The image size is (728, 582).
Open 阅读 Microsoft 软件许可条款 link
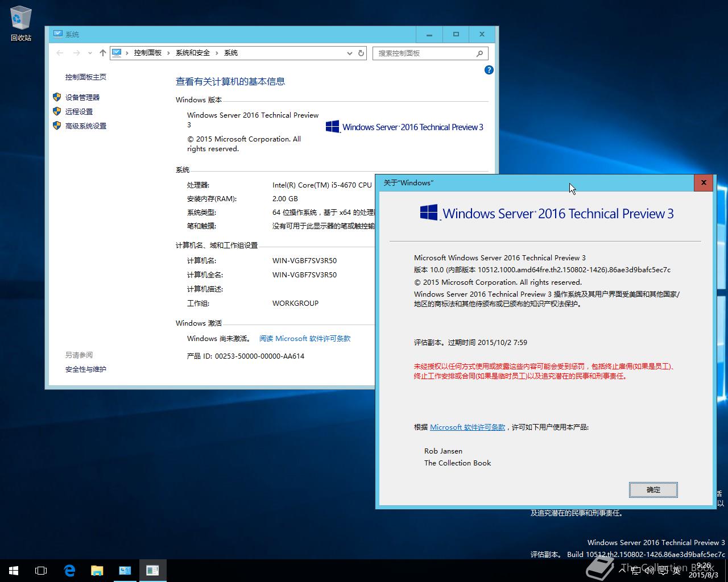[305, 338]
